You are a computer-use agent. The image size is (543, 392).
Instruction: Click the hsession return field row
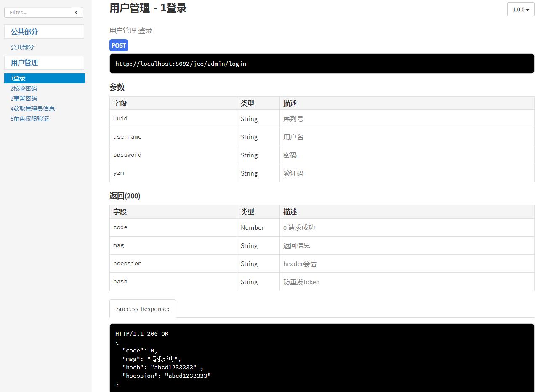(x=322, y=264)
